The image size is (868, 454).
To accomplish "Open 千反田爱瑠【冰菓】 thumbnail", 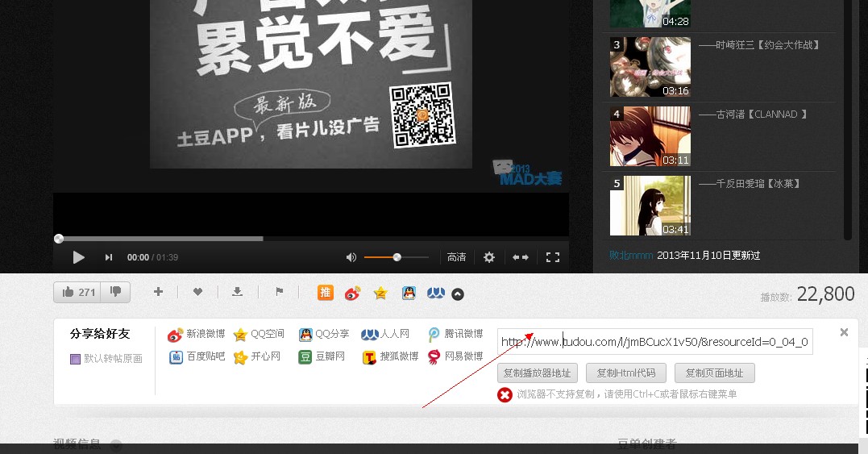I will coord(650,206).
